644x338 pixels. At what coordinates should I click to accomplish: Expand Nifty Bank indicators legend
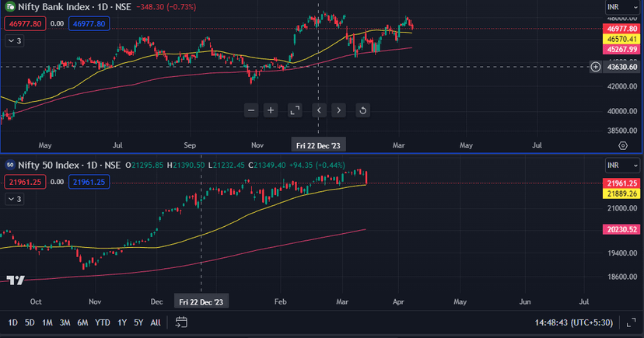coord(15,41)
